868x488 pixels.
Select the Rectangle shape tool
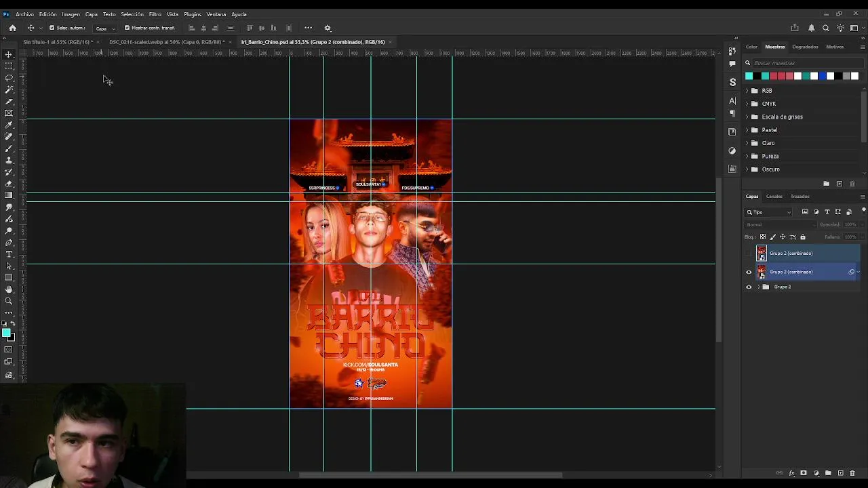pos(9,277)
